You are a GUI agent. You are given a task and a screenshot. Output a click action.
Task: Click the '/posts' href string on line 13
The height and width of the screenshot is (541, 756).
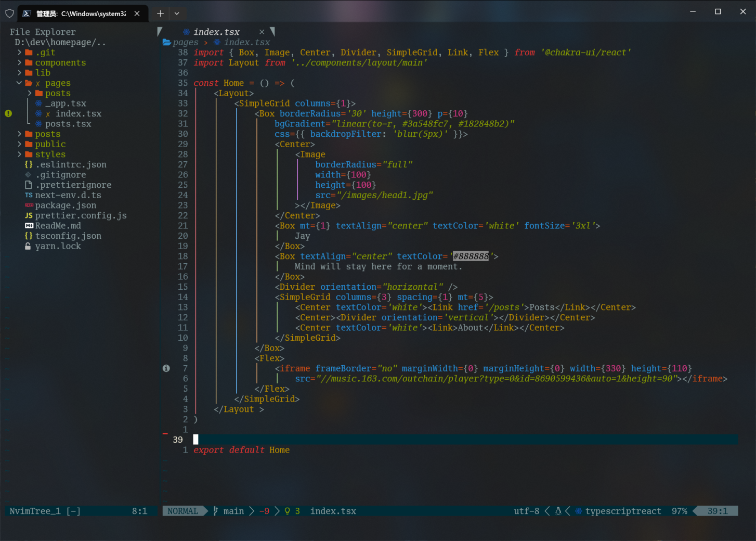pyautogui.click(x=504, y=307)
